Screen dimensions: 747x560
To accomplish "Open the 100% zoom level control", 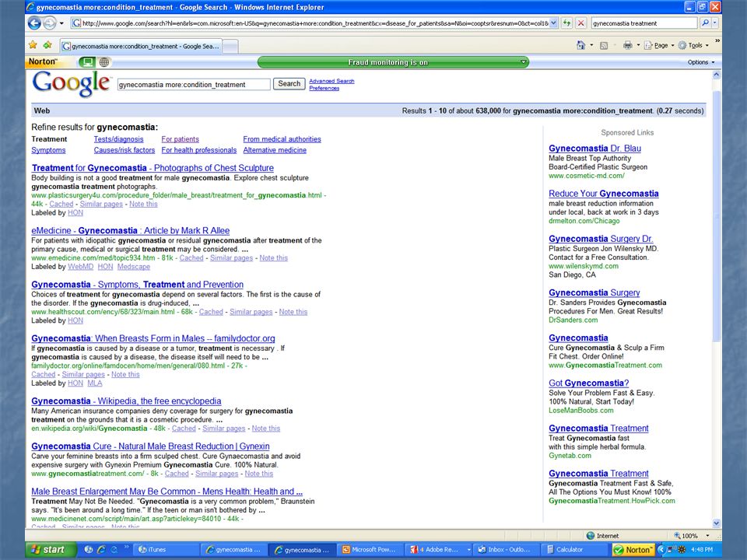I will point(691,536).
